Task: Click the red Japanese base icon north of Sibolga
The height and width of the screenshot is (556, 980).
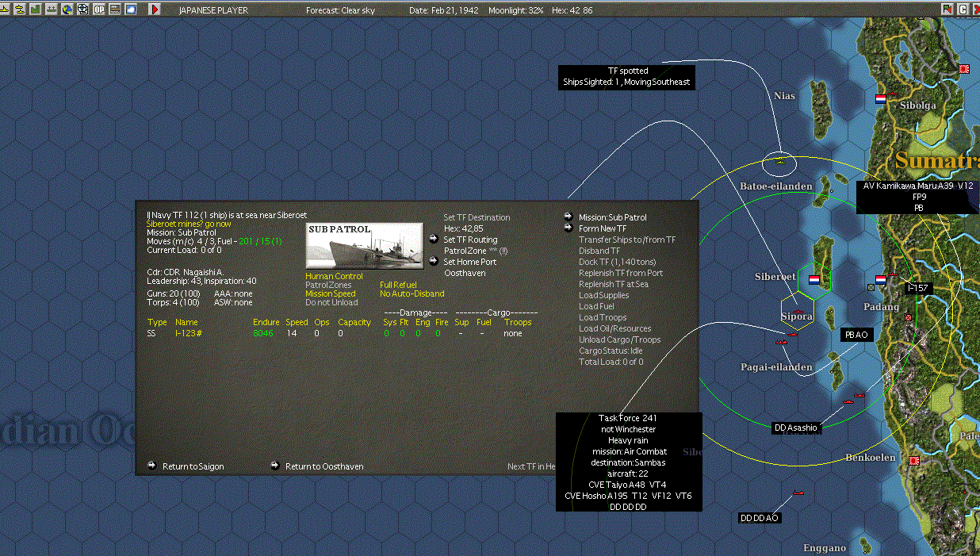Action: pyautogui.click(x=964, y=69)
